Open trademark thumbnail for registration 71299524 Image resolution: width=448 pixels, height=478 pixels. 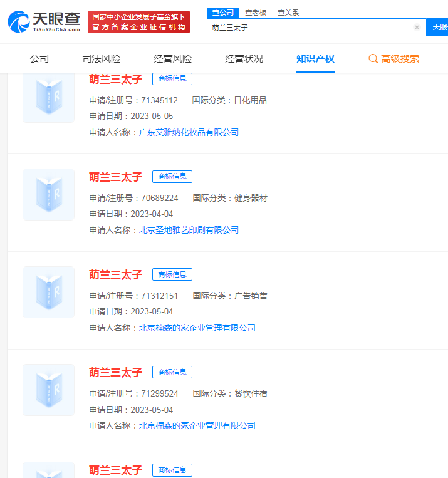pyautogui.click(x=48, y=390)
